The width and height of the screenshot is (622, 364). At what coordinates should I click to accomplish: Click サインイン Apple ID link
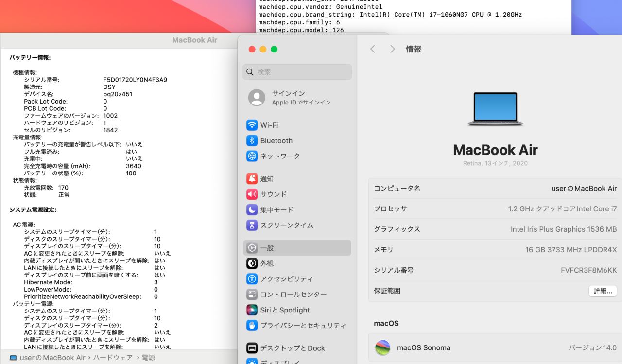click(289, 93)
